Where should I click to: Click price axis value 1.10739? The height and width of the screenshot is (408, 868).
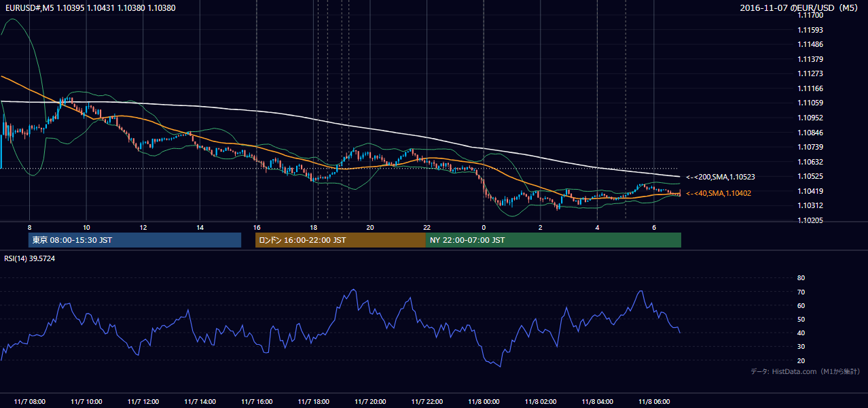coord(811,147)
